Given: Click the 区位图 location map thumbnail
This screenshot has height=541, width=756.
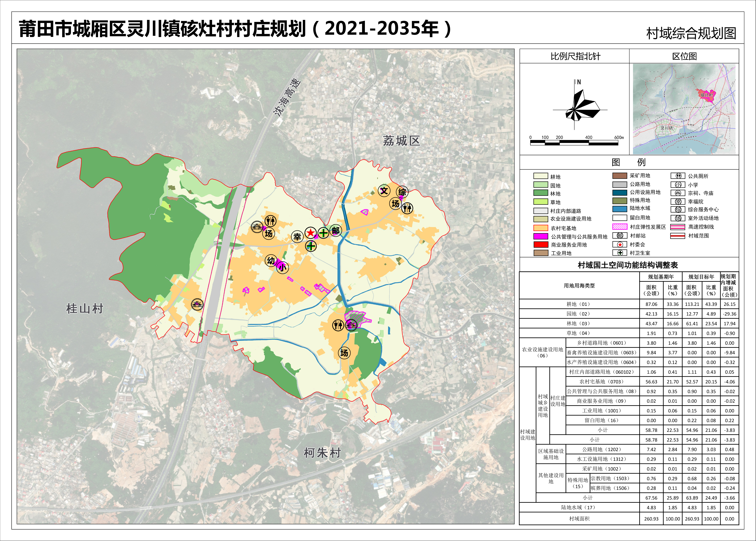Looking at the screenshot, I should [x=684, y=109].
